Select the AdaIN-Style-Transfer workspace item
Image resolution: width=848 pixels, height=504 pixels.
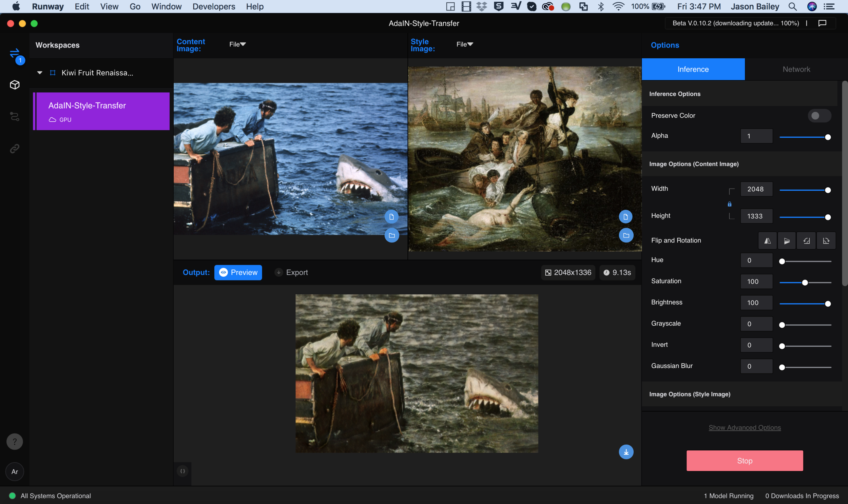tap(101, 111)
